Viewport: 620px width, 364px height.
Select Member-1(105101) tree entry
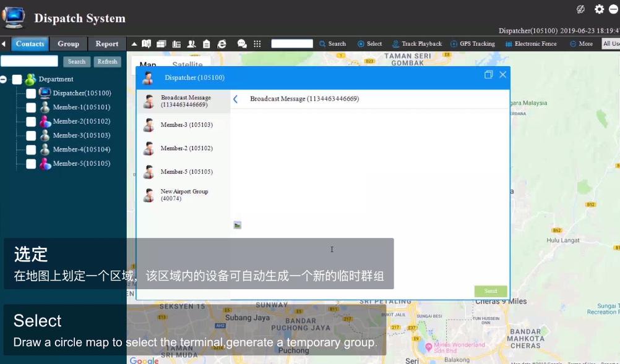[82, 107]
